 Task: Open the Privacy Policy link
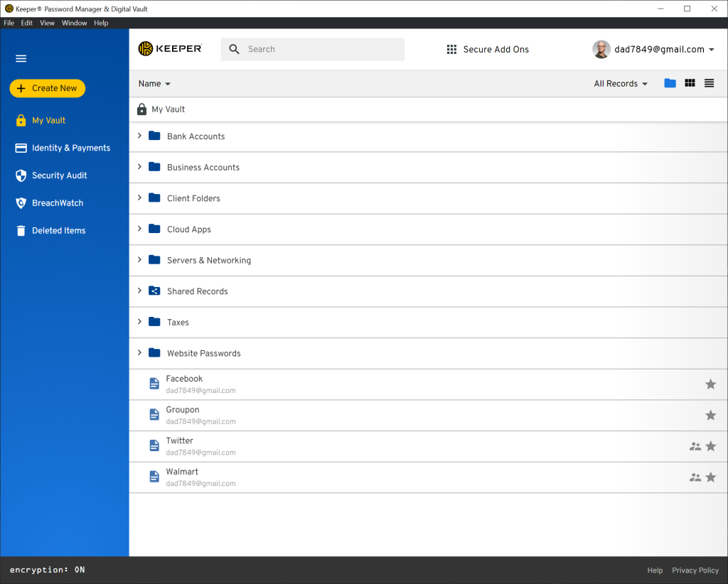point(695,570)
